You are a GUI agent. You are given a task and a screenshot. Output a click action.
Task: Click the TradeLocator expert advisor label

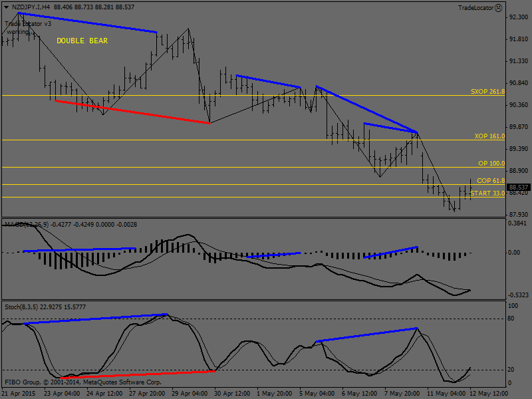(x=476, y=7)
